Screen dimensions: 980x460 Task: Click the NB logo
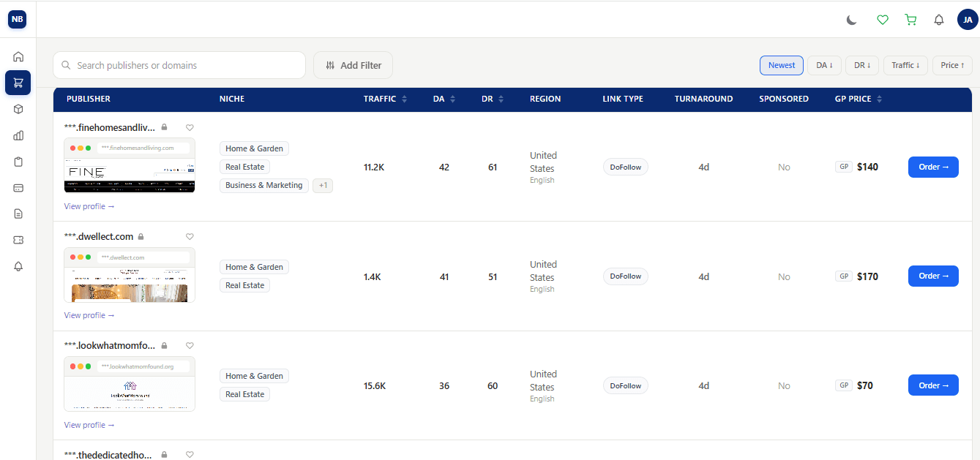tap(18, 19)
